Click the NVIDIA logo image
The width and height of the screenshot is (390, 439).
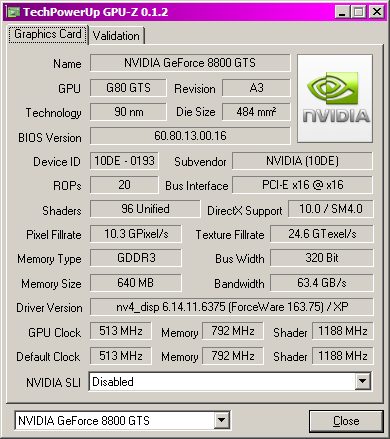click(x=335, y=99)
